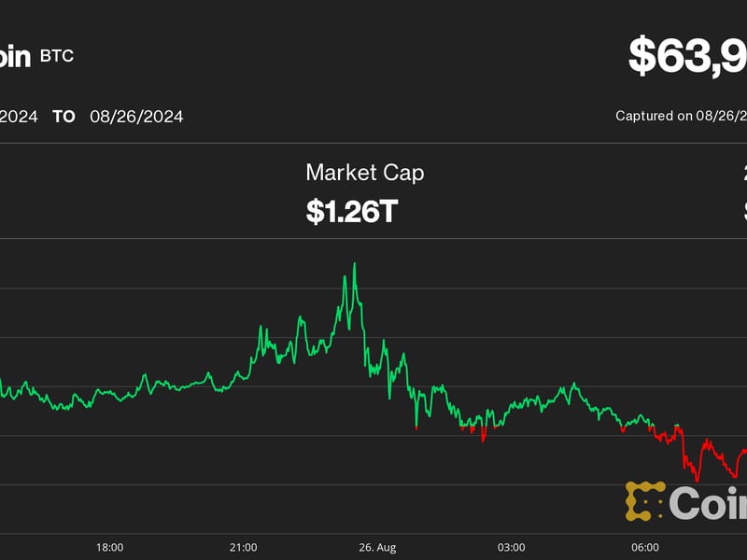Click the 21:00 time axis label
This screenshot has height=560, width=747.
click(x=244, y=547)
